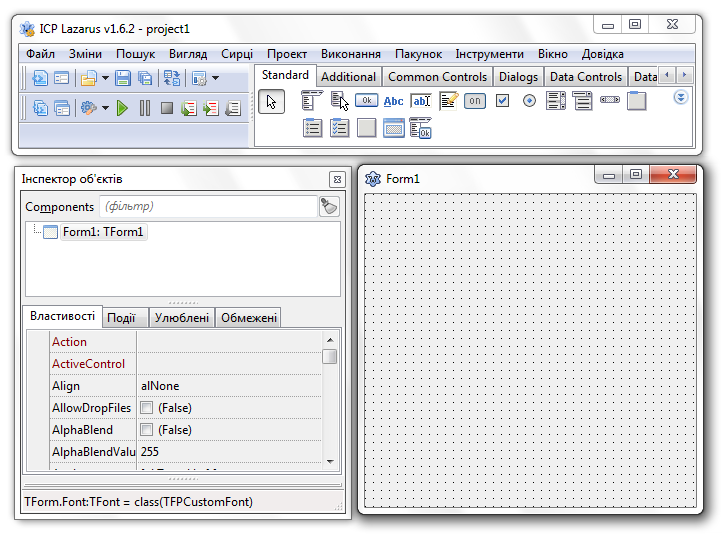The width and height of the screenshot is (724, 538).
Task: Toggle the AllowDropFiles checkbox
Action: (146, 408)
